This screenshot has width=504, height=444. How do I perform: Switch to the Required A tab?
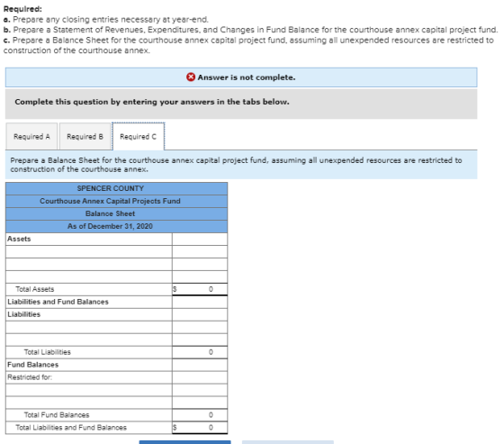(x=31, y=136)
